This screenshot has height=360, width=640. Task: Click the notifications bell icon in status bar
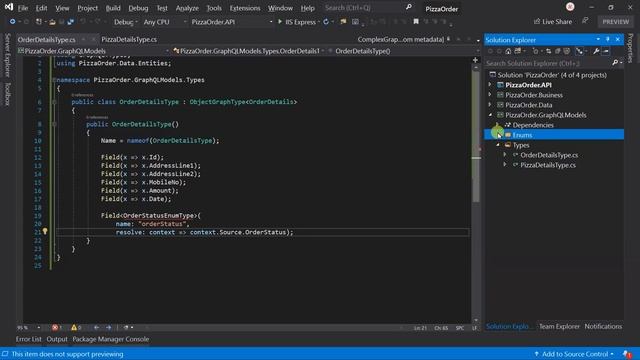click(627, 354)
